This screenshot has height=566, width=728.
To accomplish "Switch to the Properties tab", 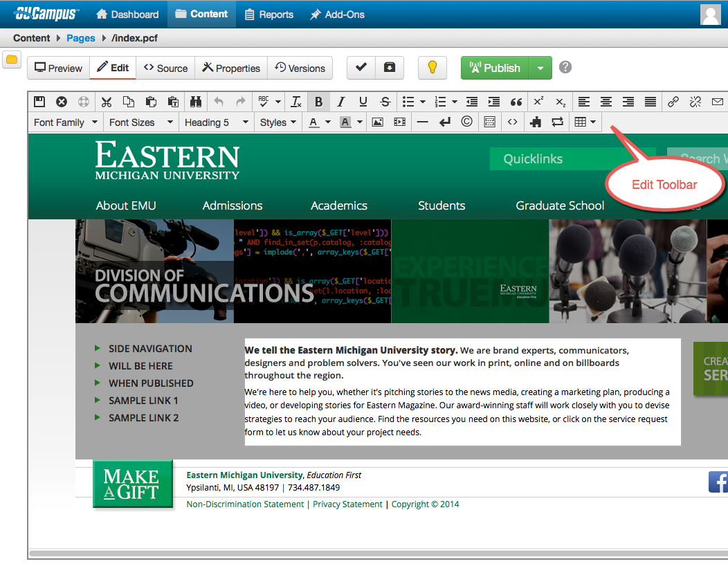I will pyautogui.click(x=231, y=68).
